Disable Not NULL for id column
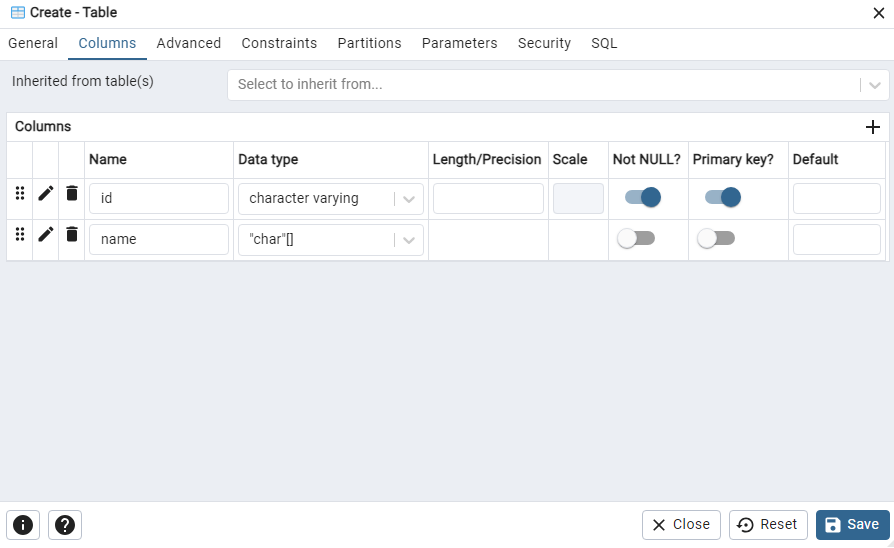The image size is (894, 548). pos(642,197)
